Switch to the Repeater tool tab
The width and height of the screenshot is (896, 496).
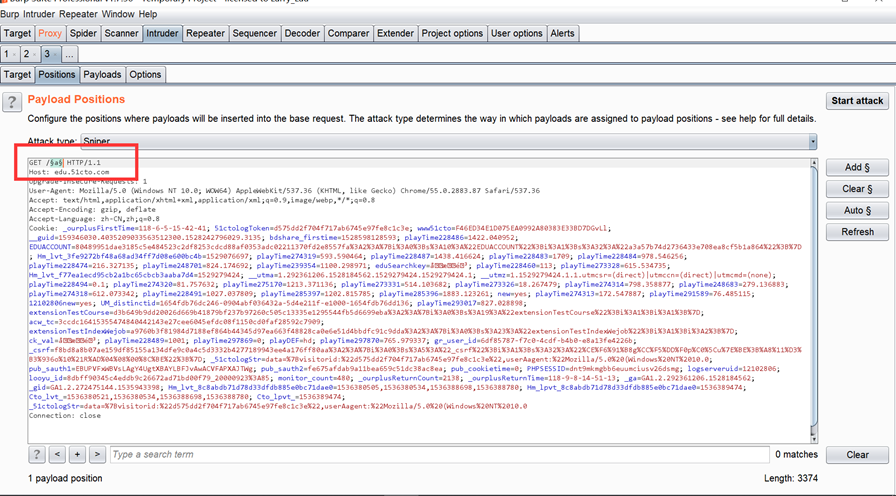click(205, 33)
